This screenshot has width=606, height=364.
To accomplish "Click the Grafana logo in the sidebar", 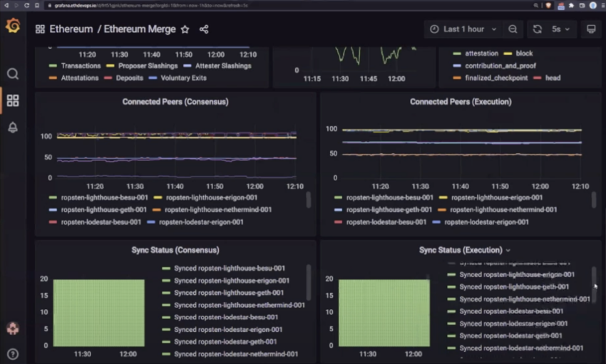I will [13, 27].
